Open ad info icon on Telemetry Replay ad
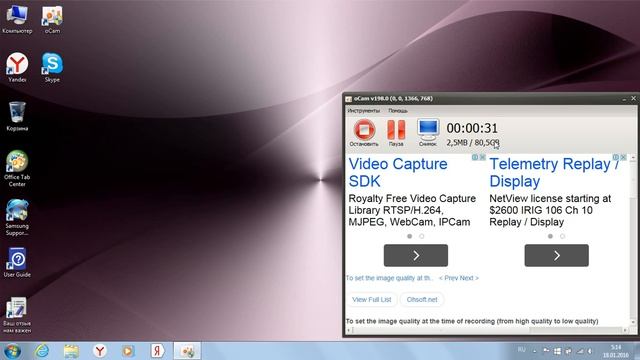640x360 pixels. pyautogui.click(x=616, y=157)
